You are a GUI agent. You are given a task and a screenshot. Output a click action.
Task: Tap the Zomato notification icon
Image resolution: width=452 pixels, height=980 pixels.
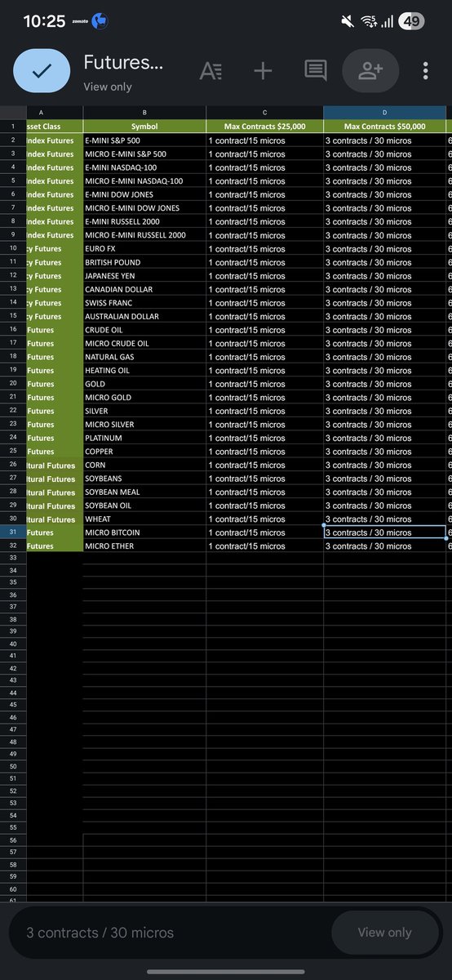pos(81,21)
